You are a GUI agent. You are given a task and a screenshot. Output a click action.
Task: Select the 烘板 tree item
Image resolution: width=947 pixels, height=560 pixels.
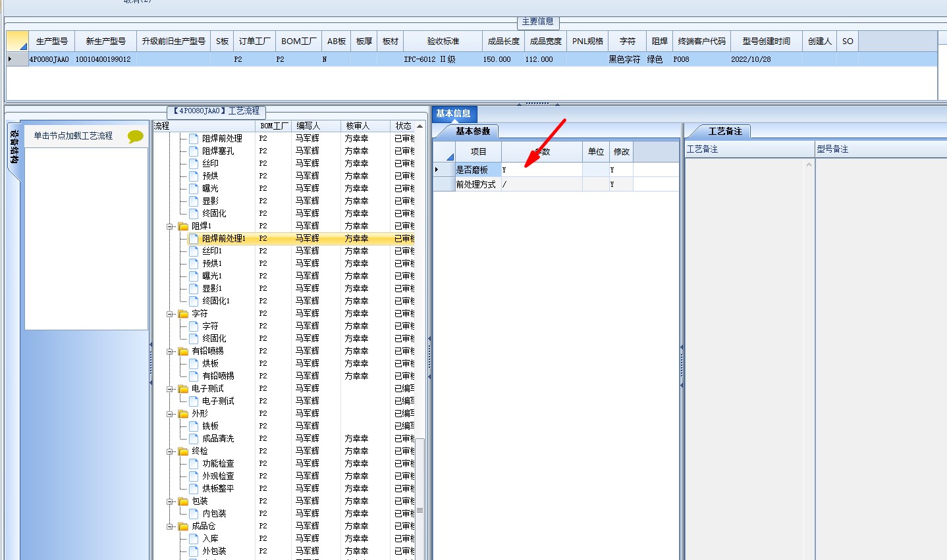coord(210,364)
